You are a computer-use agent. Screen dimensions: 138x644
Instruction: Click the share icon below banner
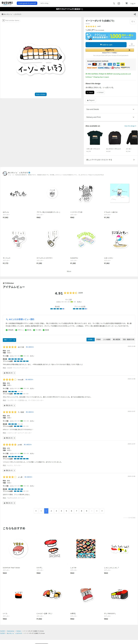pyautogui.click(x=135, y=14)
